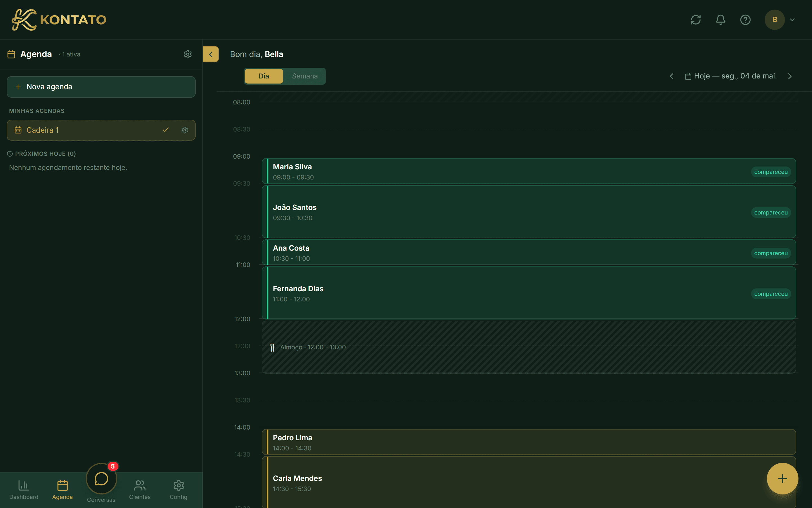
Task: Open the Dashboard nav item
Action: pyautogui.click(x=24, y=490)
